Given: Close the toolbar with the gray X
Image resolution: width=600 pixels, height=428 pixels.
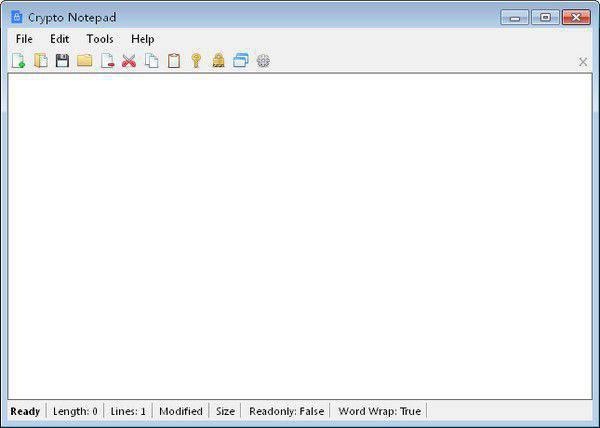Looking at the screenshot, I should click(583, 62).
